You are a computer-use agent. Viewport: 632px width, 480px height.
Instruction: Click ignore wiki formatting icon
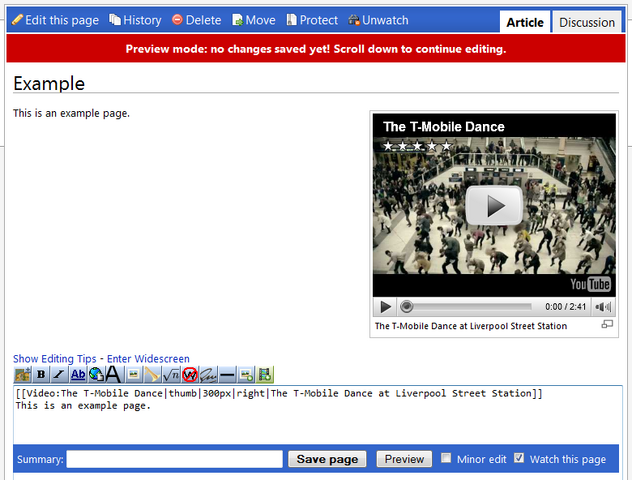click(189, 375)
